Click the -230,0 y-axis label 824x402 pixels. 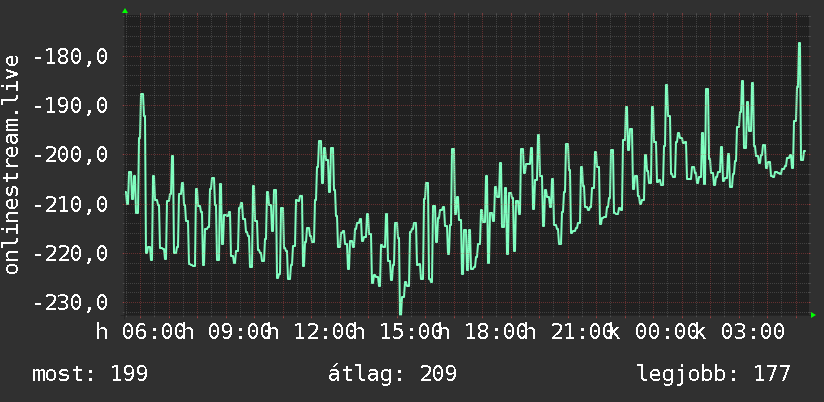tap(71, 303)
